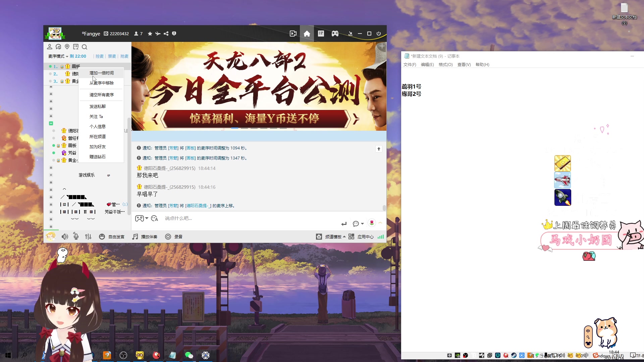Open the video play icon in title bar
The image size is (644, 362).
pos(293,34)
